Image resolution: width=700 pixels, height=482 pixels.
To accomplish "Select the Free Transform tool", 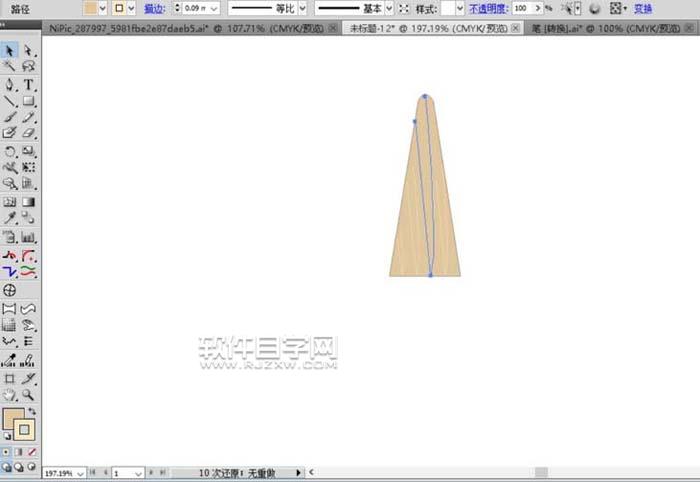I will pos(29,167).
